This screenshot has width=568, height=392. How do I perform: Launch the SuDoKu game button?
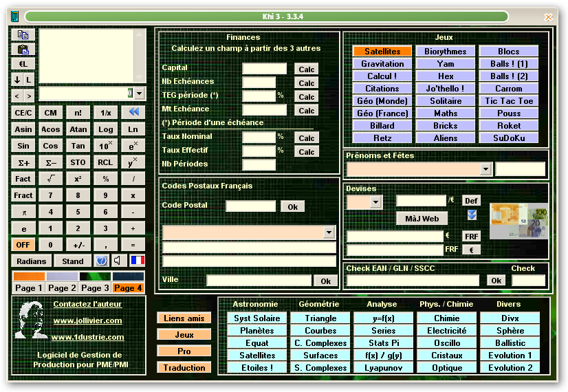point(509,138)
